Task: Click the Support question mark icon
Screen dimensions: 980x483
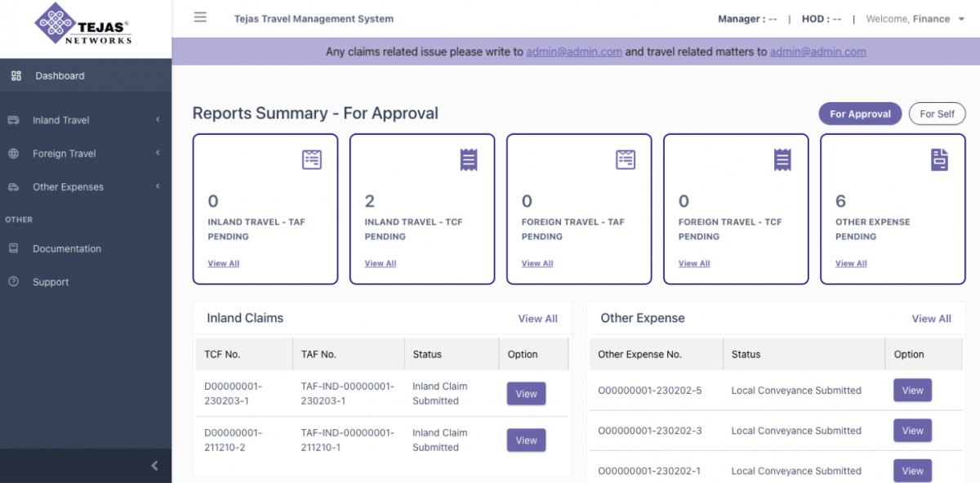Action: click(14, 281)
